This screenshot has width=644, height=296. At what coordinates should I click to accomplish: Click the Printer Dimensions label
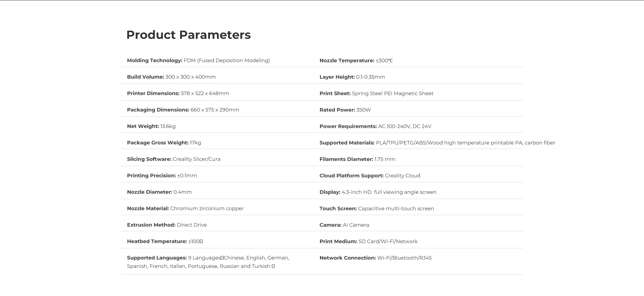coord(153,93)
